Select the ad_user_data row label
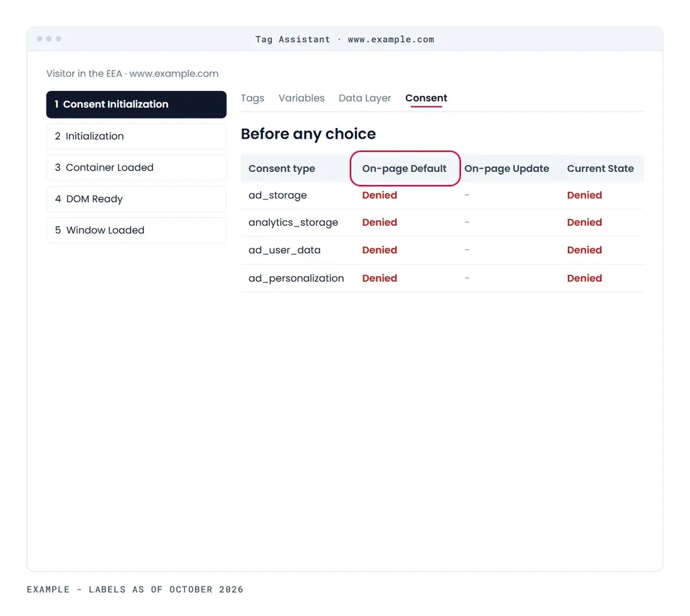Viewport: 690px width, 616px height. 284,250
